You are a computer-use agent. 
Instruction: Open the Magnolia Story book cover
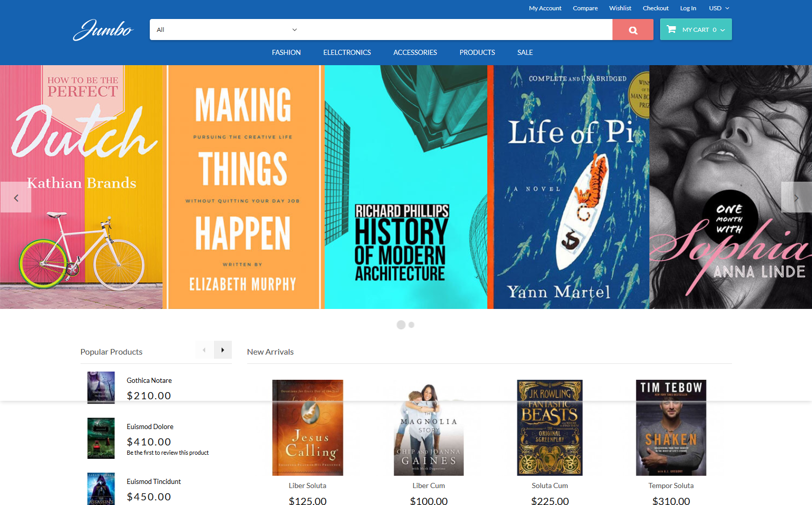[429, 428]
